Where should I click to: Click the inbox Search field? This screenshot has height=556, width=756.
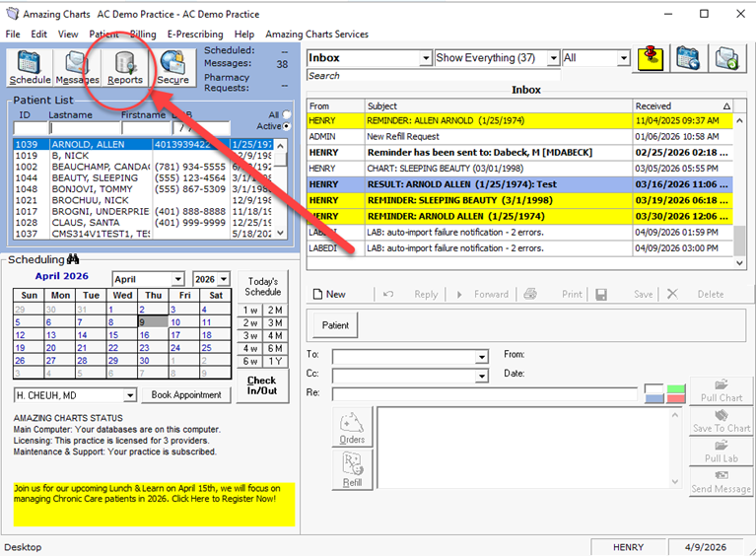pos(432,75)
